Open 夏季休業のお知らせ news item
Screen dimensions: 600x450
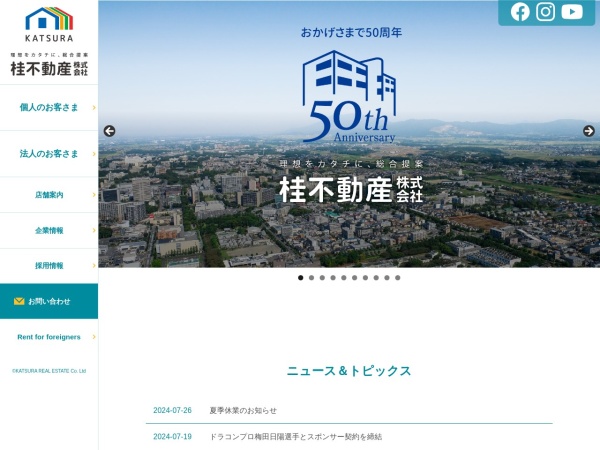[243, 411]
